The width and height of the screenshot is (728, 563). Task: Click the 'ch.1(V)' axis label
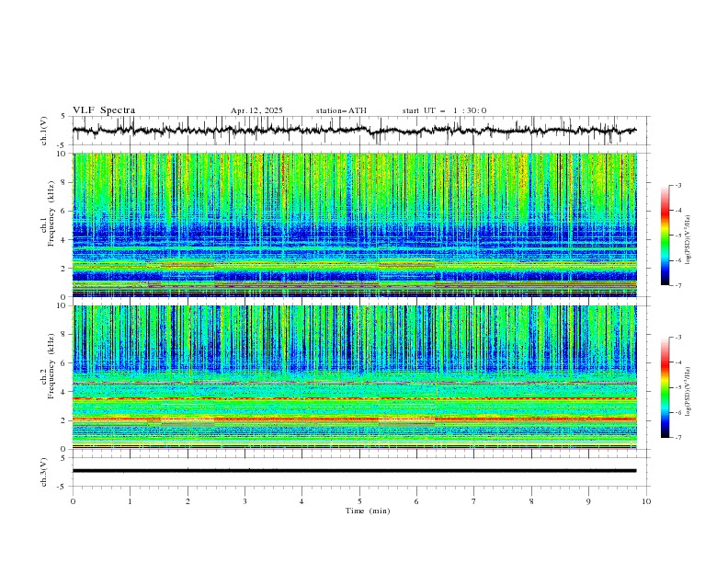pyautogui.click(x=44, y=131)
